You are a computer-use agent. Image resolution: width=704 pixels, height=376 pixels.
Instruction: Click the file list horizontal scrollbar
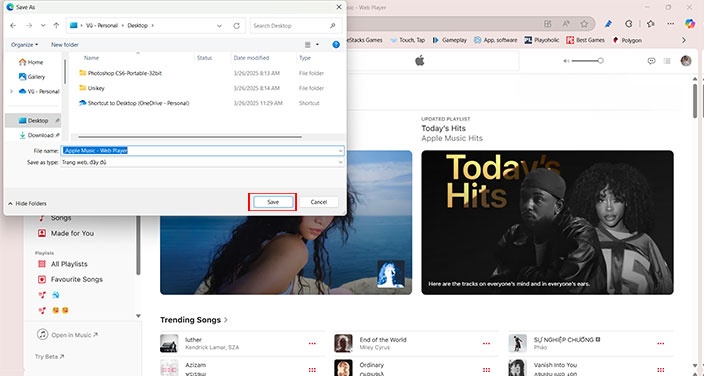tap(190, 137)
